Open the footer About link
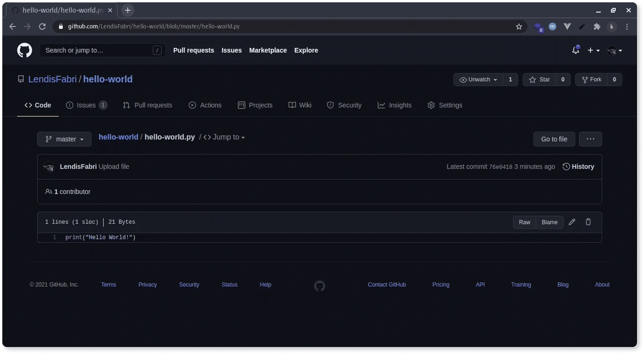Image resolution: width=644 pixels, height=354 pixels. (602, 285)
